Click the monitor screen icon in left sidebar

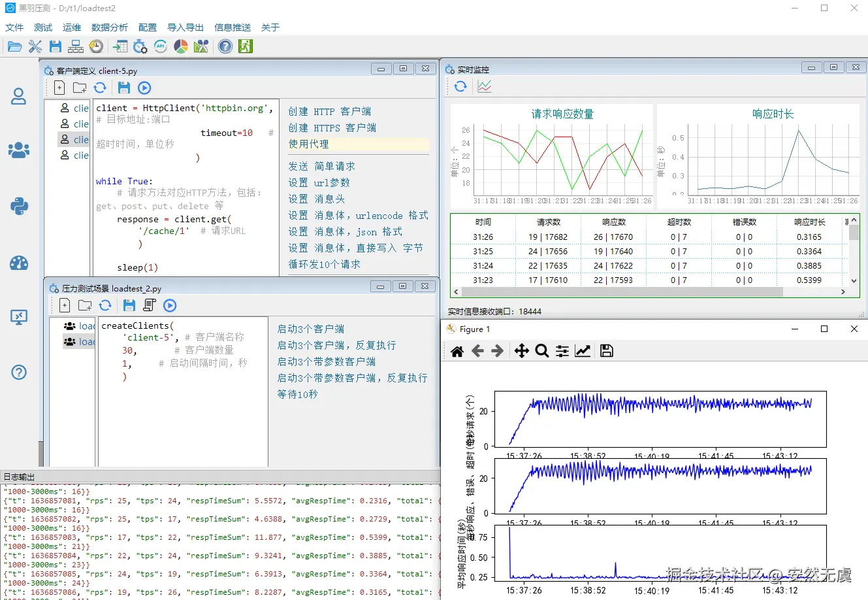coord(19,318)
